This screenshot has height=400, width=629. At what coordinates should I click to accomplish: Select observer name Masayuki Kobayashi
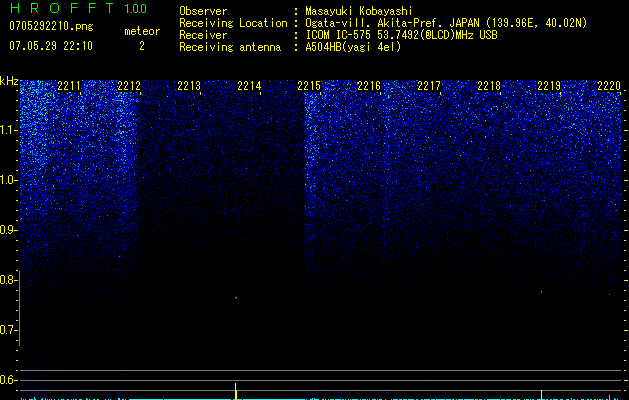coord(359,11)
